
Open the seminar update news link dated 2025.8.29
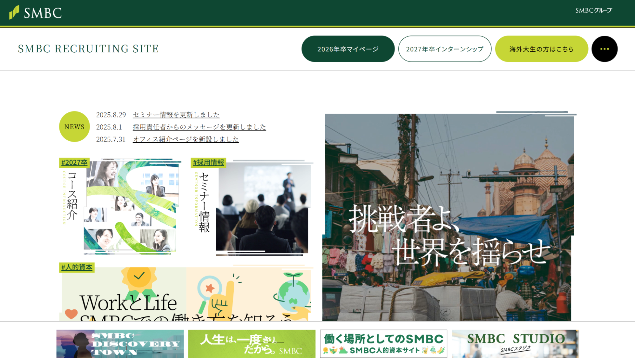click(x=176, y=115)
